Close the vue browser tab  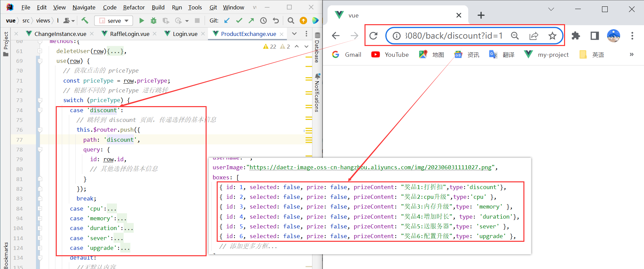459,15
